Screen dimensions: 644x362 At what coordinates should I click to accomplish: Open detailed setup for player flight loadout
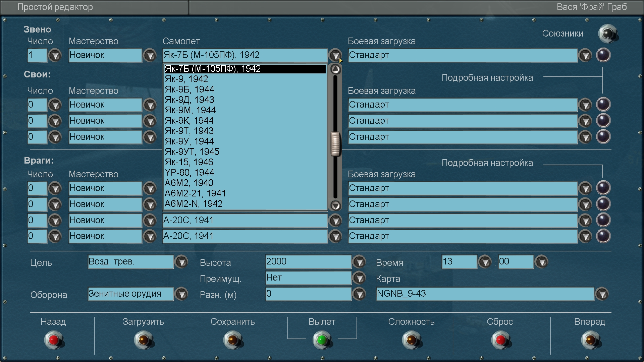(x=603, y=55)
